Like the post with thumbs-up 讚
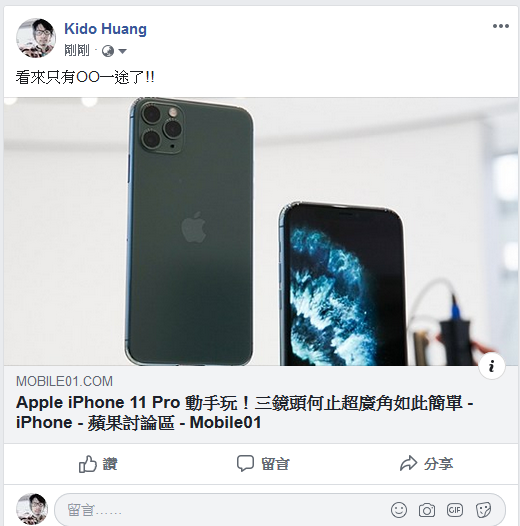Viewport: 520px width, 526px height. tap(98, 464)
